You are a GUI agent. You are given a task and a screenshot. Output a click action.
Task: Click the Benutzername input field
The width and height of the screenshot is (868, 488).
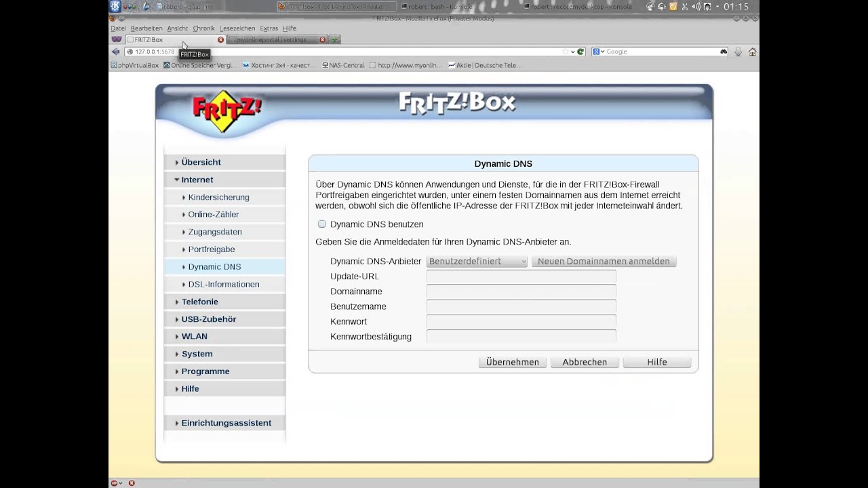tap(521, 306)
